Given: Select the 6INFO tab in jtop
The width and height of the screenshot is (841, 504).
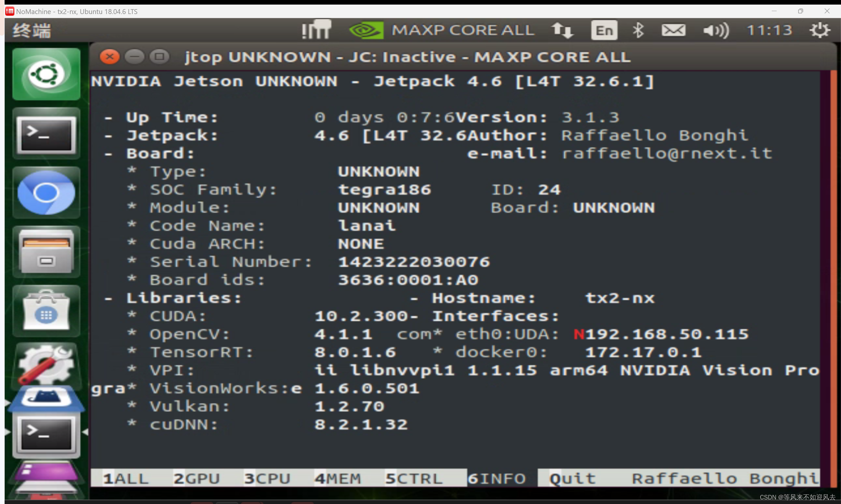Looking at the screenshot, I should [x=497, y=479].
